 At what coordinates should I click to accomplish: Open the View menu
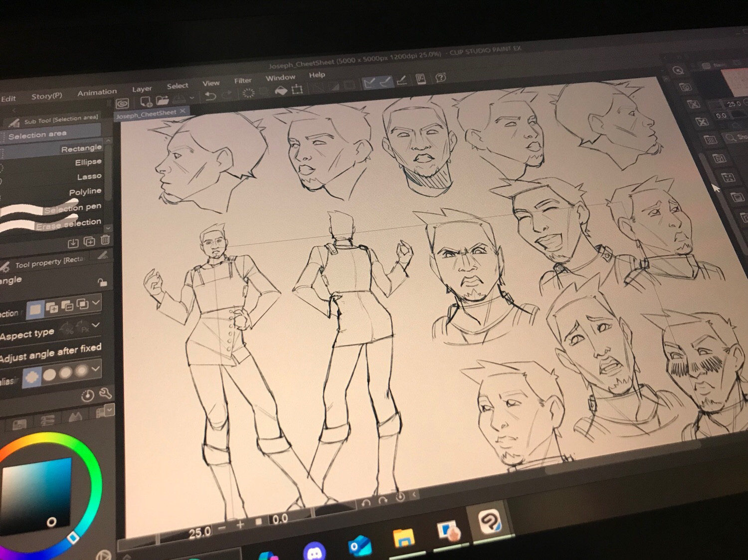[x=211, y=83]
